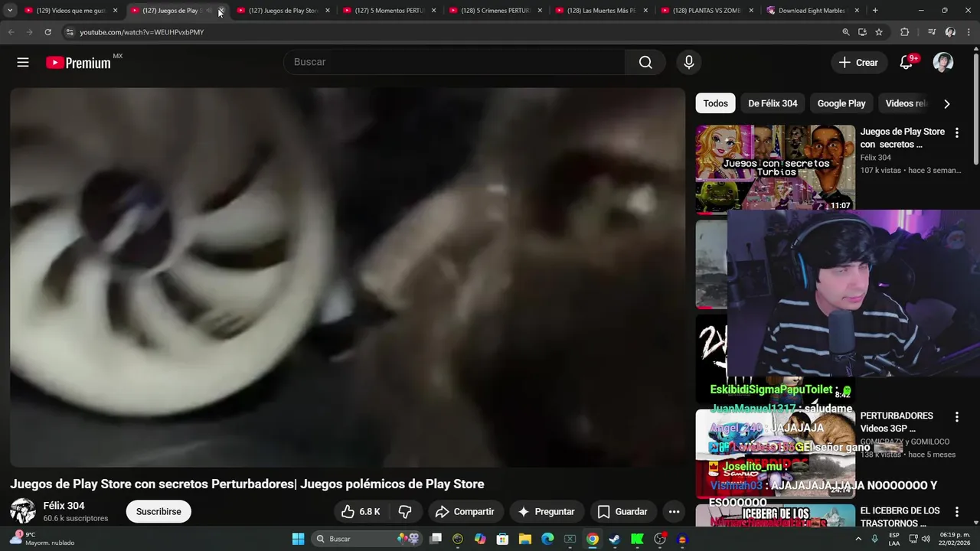Dislike the video with thumbs down
The image size is (980, 551).
click(405, 511)
